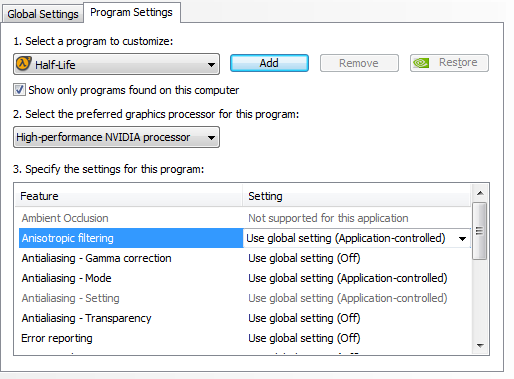Image resolution: width=514 pixels, height=379 pixels.
Task: Click the scroll down arrow in settings list
Action: (480, 346)
